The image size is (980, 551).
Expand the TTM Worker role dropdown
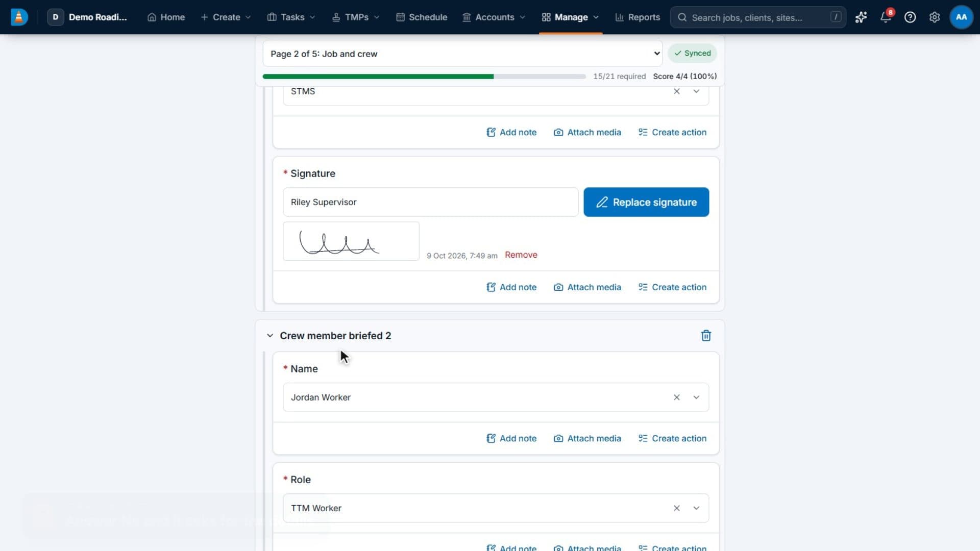click(x=696, y=508)
